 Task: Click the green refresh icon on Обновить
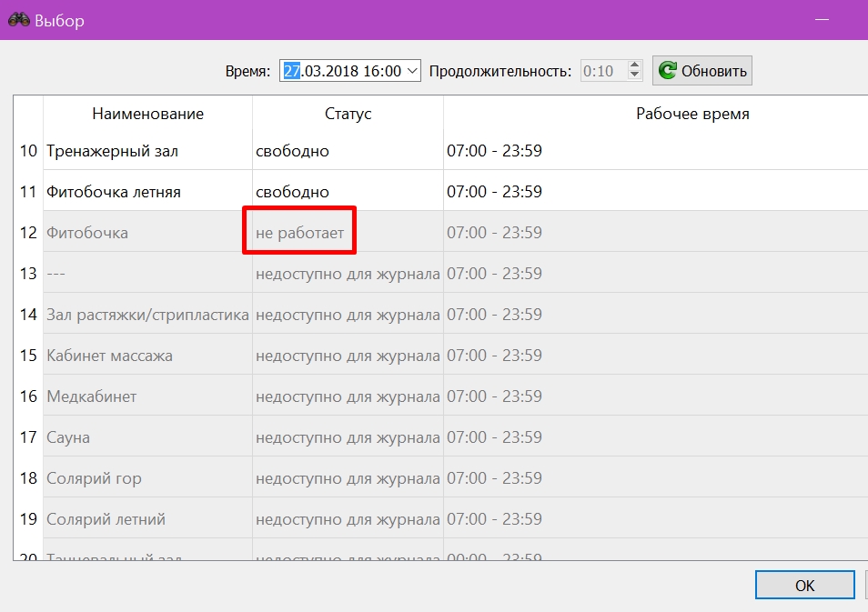[668, 70]
